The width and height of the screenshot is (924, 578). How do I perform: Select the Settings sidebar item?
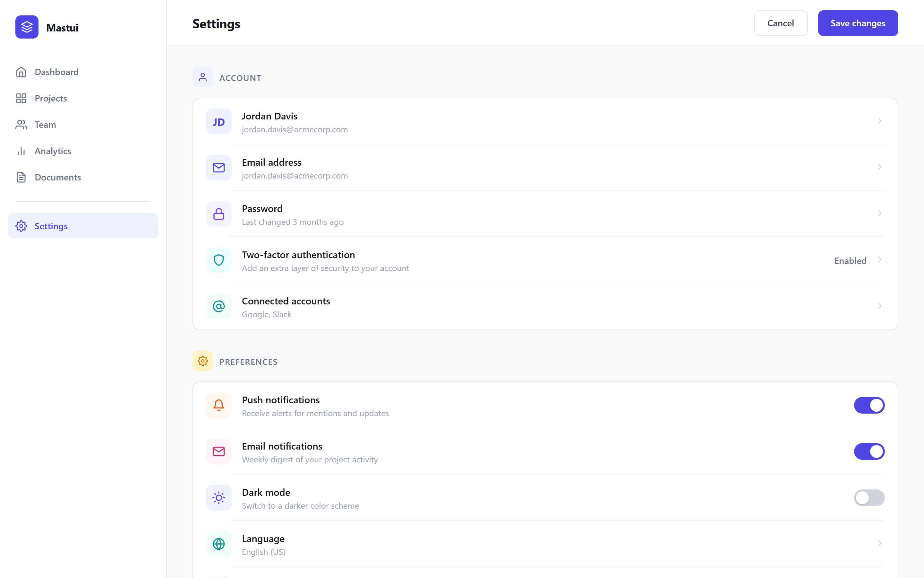point(83,226)
